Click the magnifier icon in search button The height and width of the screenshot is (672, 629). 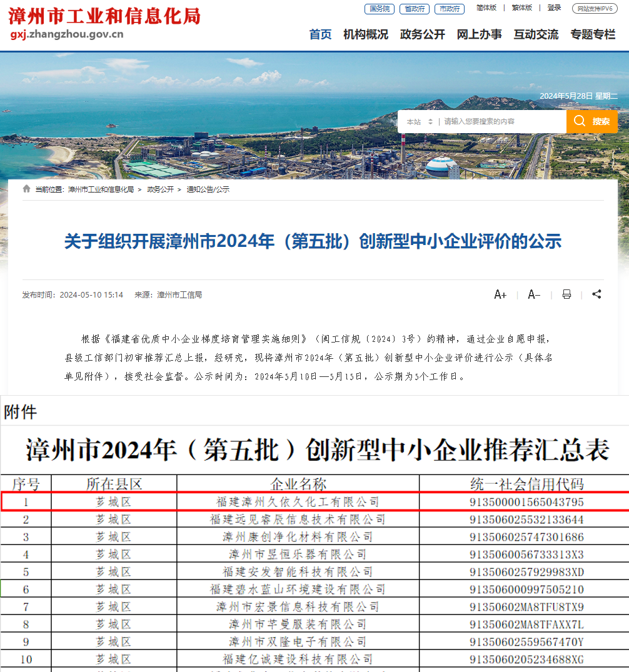pos(580,121)
